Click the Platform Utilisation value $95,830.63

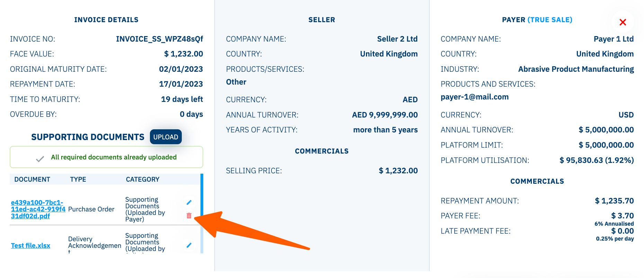pyautogui.click(x=596, y=160)
